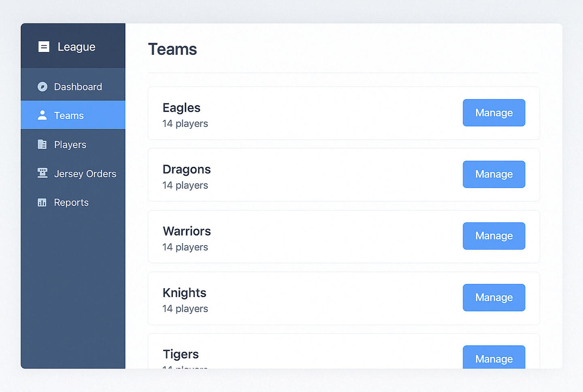Image resolution: width=583 pixels, height=392 pixels.
Task: Select Teams in the sidebar
Action: pyautogui.click(x=73, y=115)
